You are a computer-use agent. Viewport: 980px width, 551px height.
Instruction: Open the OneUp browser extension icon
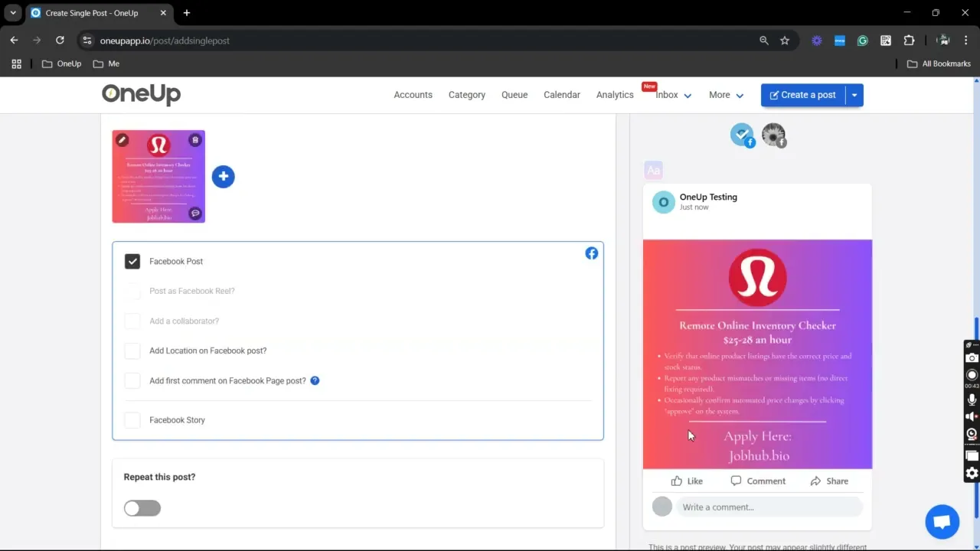pos(840,41)
